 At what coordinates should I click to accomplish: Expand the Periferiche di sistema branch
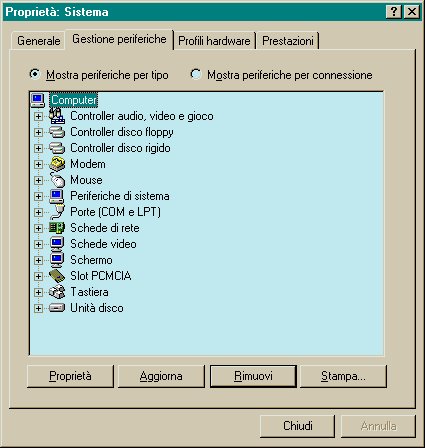(38, 196)
